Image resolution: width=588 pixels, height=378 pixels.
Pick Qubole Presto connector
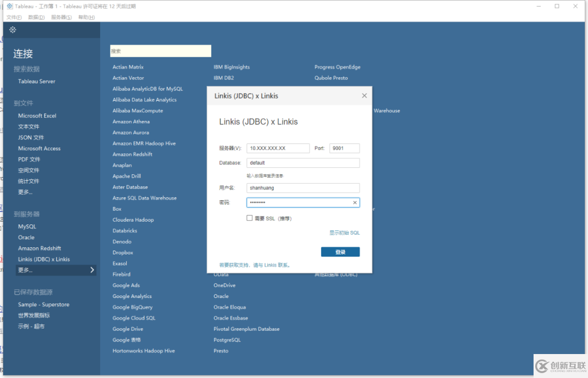click(x=331, y=78)
